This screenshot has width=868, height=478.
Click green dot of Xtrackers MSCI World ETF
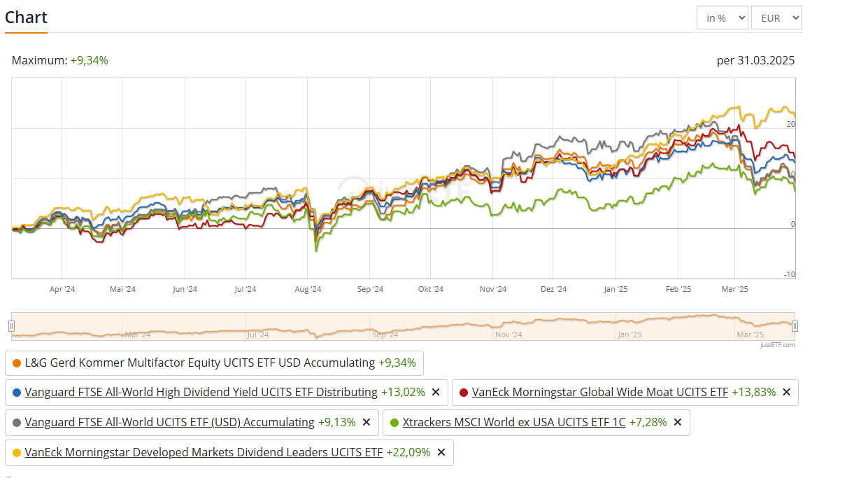(x=394, y=423)
